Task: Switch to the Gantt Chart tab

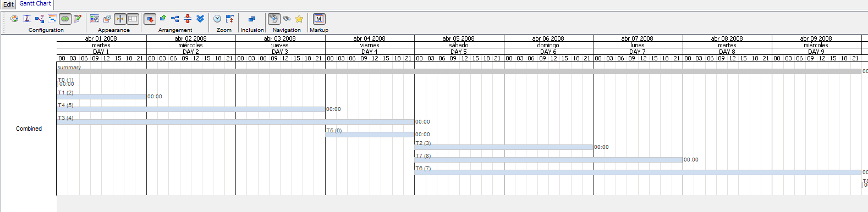Action: (x=35, y=3)
